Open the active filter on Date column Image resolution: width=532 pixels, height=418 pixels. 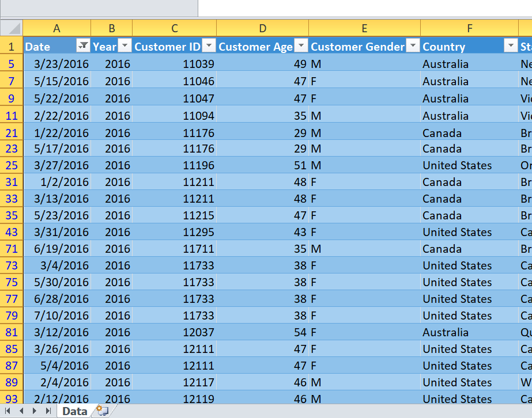click(84, 47)
